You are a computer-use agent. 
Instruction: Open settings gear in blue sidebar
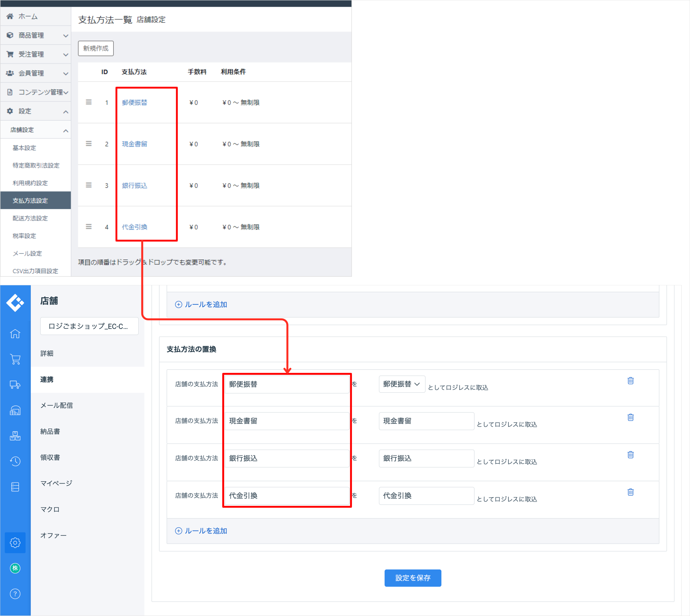click(x=15, y=543)
